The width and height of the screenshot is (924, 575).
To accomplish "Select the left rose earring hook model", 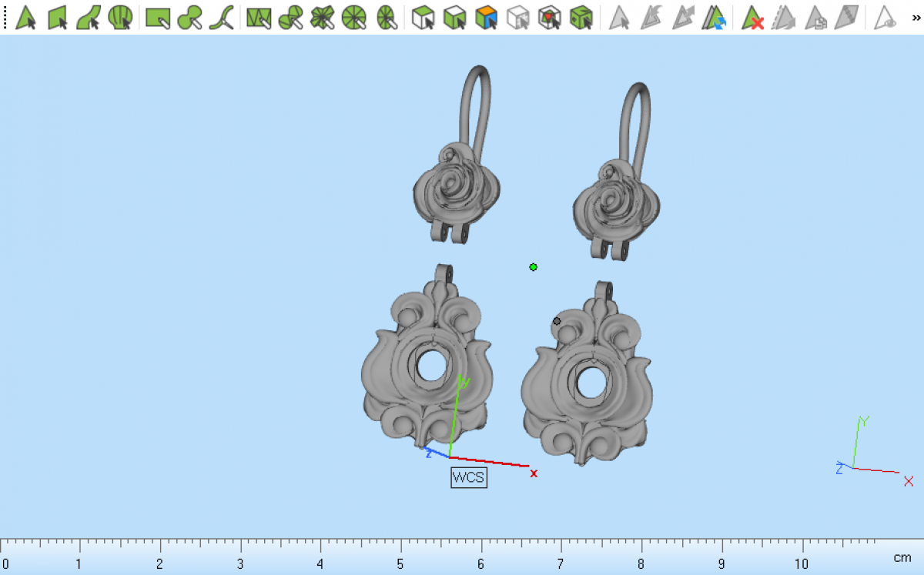I will tap(453, 189).
